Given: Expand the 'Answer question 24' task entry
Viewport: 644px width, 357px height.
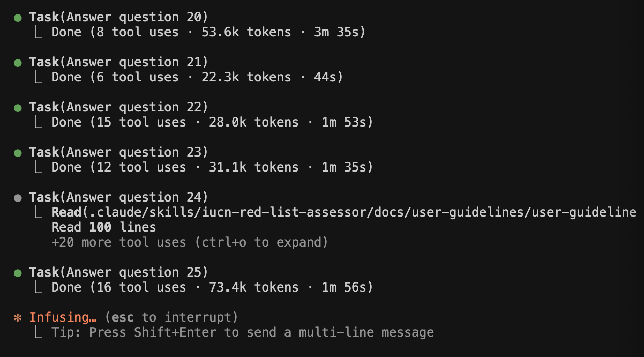Looking at the screenshot, I should 118,197.
